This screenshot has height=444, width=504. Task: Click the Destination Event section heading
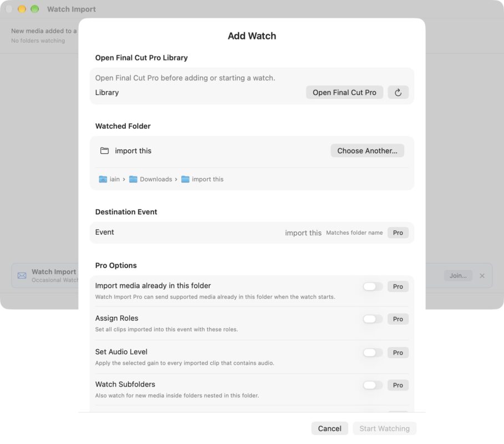pos(126,211)
